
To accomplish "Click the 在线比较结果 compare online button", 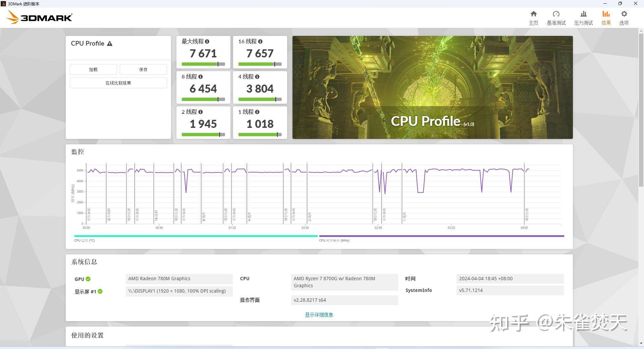I will pyautogui.click(x=118, y=83).
